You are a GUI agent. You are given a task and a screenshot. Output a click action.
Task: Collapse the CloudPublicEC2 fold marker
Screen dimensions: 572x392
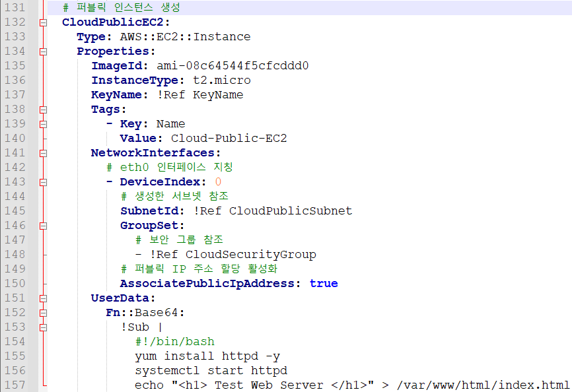(x=43, y=22)
